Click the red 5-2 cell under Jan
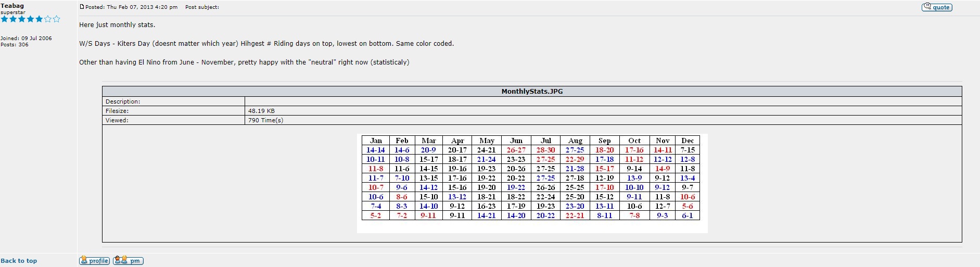The width and height of the screenshot is (980, 267). 376,215
